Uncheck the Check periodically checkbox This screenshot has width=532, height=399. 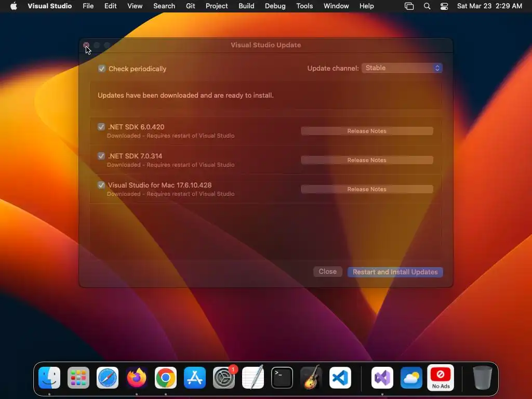pos(102,69)
